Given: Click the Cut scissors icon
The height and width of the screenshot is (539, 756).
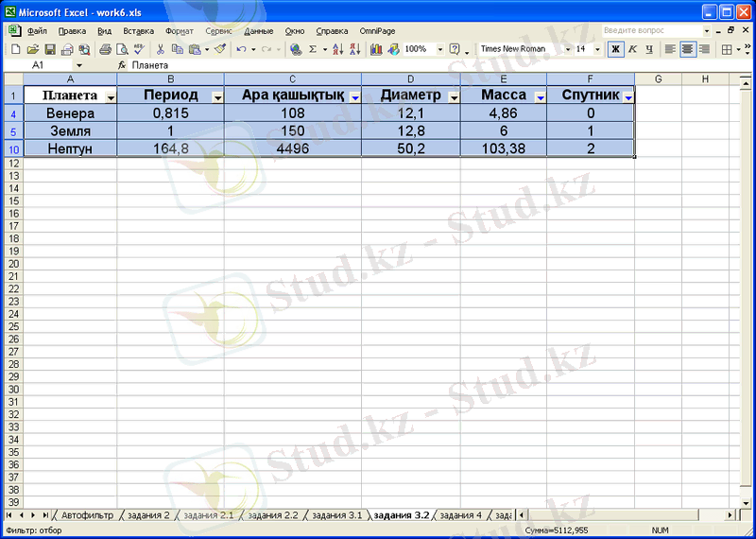Looking at the screenshot, I should [161, 49].
